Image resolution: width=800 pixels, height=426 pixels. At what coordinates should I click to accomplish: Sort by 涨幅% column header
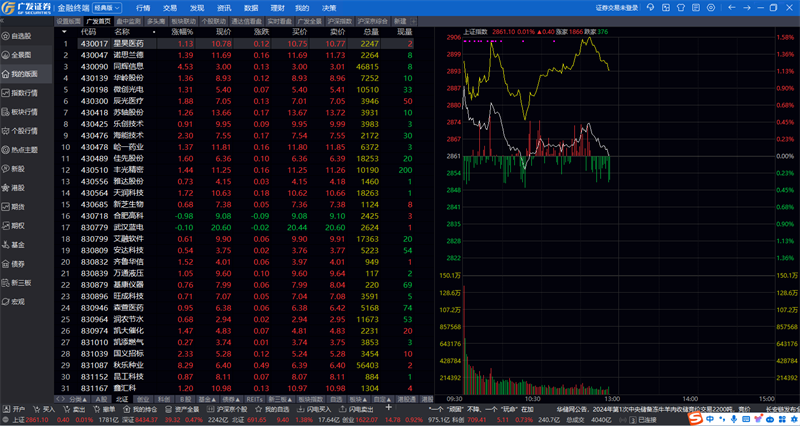[182, 32]
